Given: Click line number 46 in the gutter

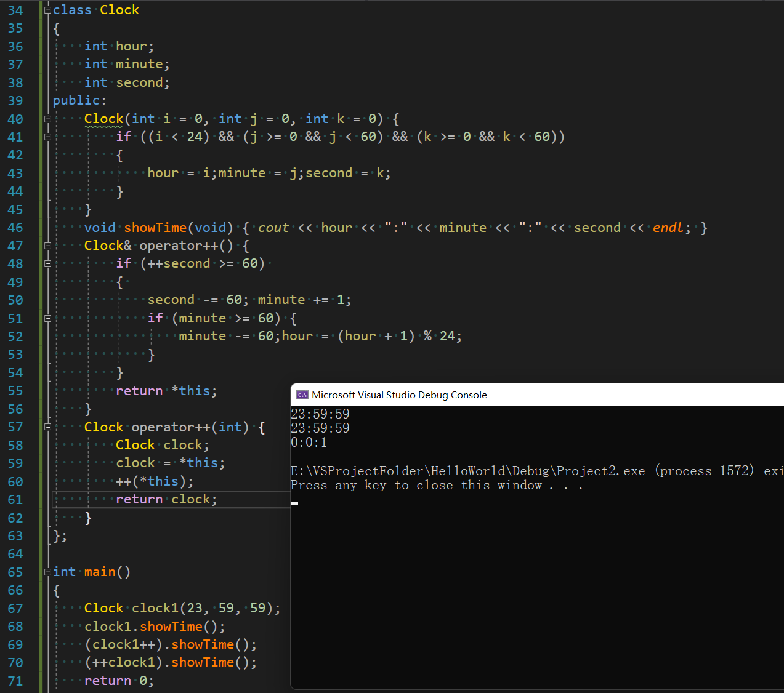Looking at the screenshot, I should click(15, 228).
